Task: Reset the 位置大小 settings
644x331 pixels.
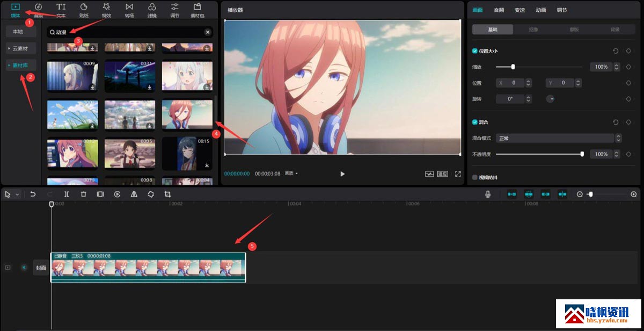Action: pyautogui.click(x=616, y=51)
